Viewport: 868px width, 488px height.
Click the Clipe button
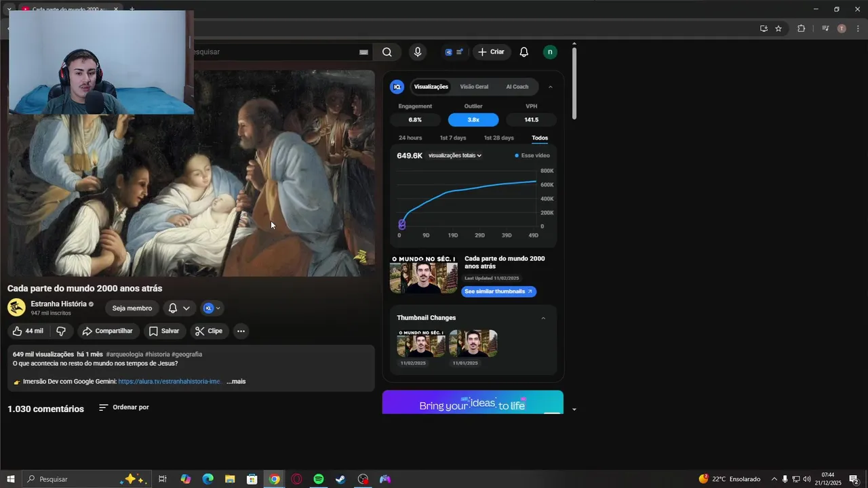pos(208,331)
